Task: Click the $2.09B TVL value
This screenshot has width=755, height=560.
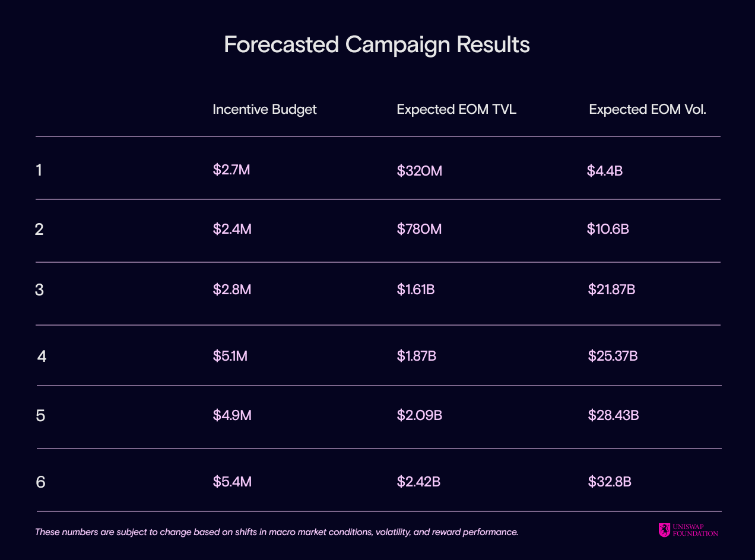Action: 420,415
